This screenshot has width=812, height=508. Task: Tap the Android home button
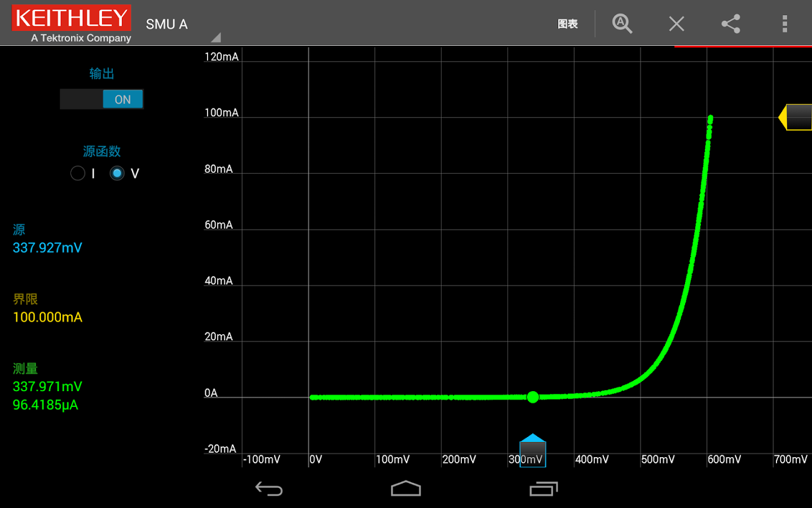(x=406, y=488)
